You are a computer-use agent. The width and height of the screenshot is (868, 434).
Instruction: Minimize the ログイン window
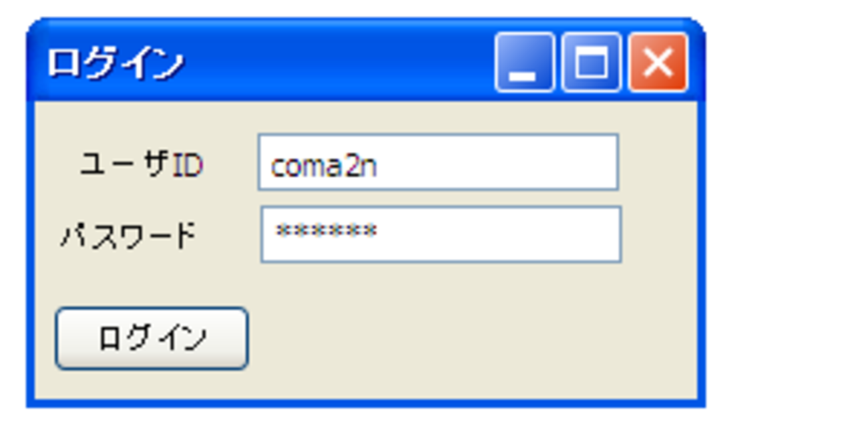[524, 62]
